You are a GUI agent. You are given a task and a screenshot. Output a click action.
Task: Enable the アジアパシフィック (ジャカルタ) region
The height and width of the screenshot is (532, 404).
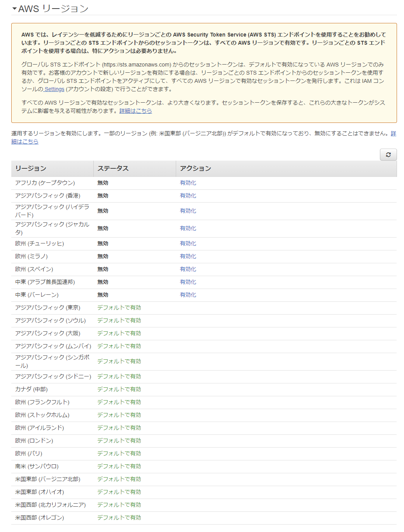pos(188,228)
